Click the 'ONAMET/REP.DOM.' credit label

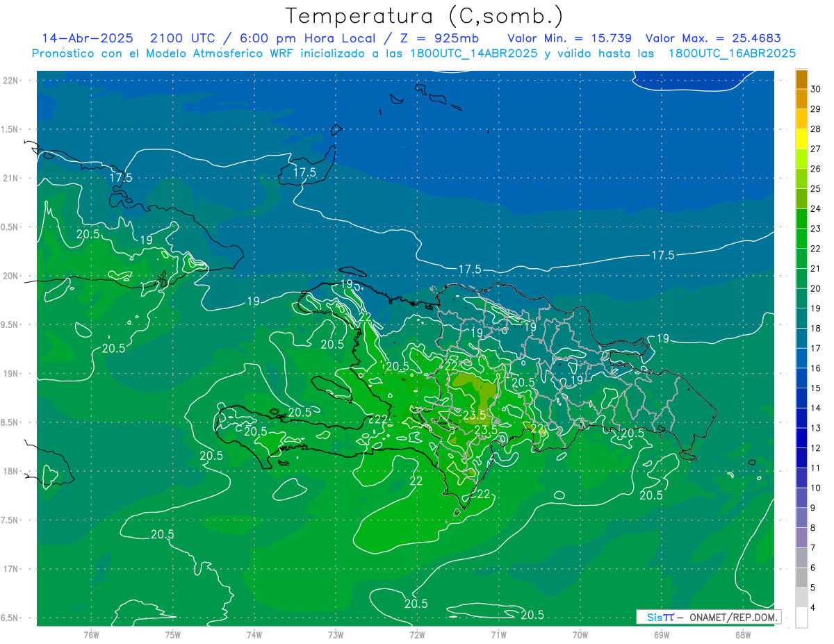[x=733, y=617]
